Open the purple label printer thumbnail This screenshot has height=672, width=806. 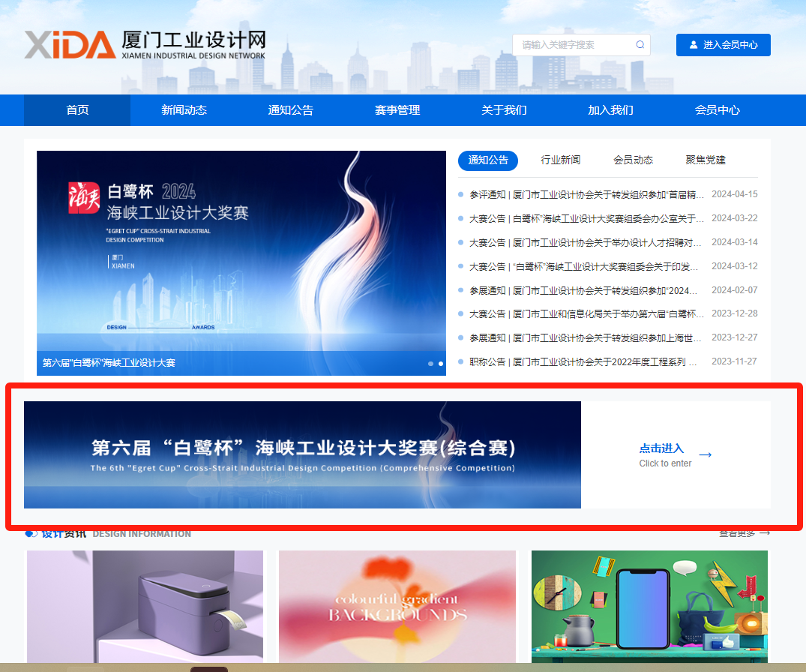click(x=145, y=606)
